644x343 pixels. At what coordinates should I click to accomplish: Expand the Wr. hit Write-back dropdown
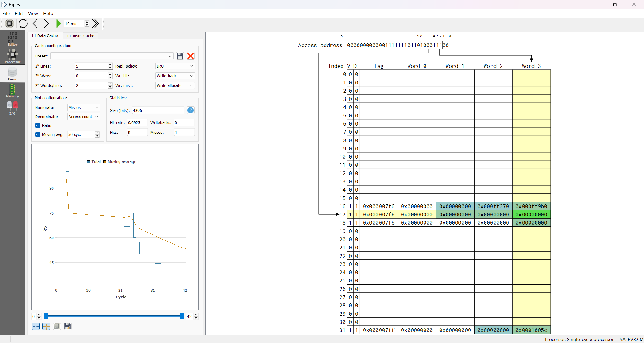(x=175, y=76)
